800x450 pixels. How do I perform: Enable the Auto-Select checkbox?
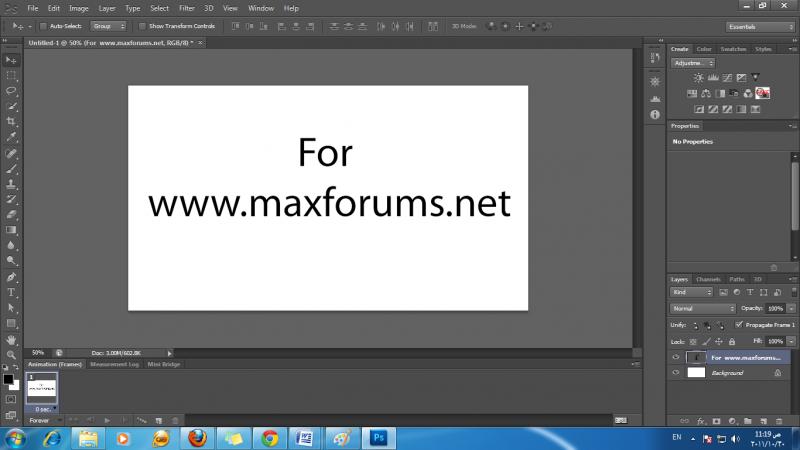(x=43, y=26)
